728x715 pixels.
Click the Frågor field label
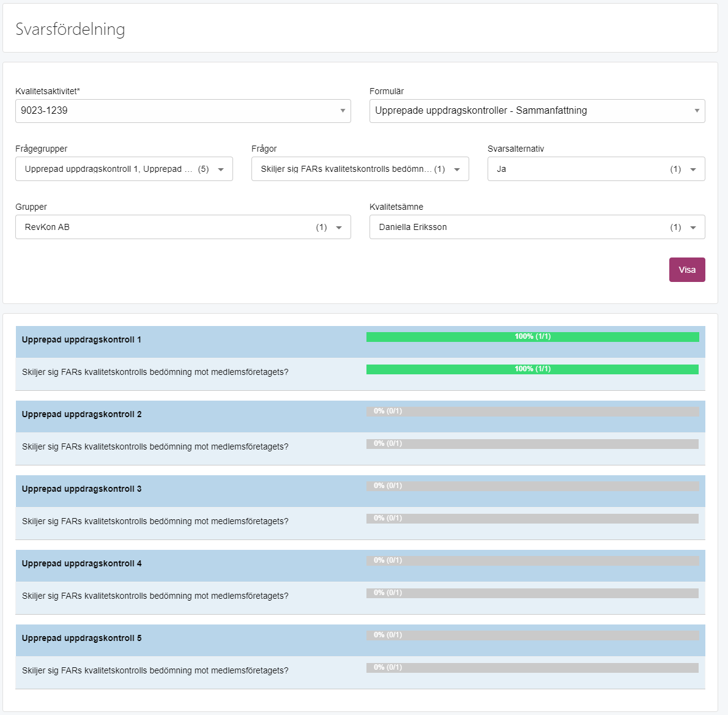pos(264,149)
